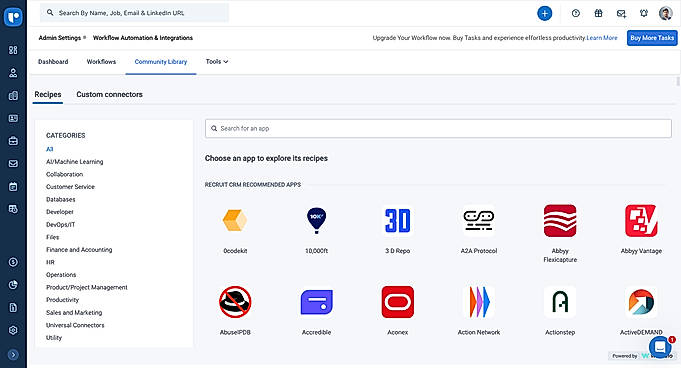Open the Actionstep app recipes
Image resolution: width=681 pixels, height=368 pixels.
pyautogui.click(x=560, y=302)
